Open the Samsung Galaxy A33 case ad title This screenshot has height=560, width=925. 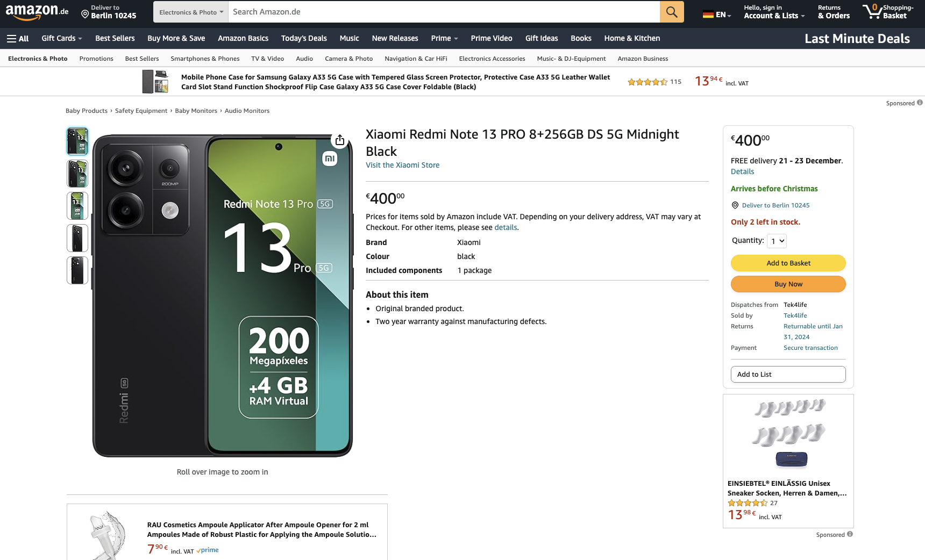pyautogui.click(x=395, y=82)
